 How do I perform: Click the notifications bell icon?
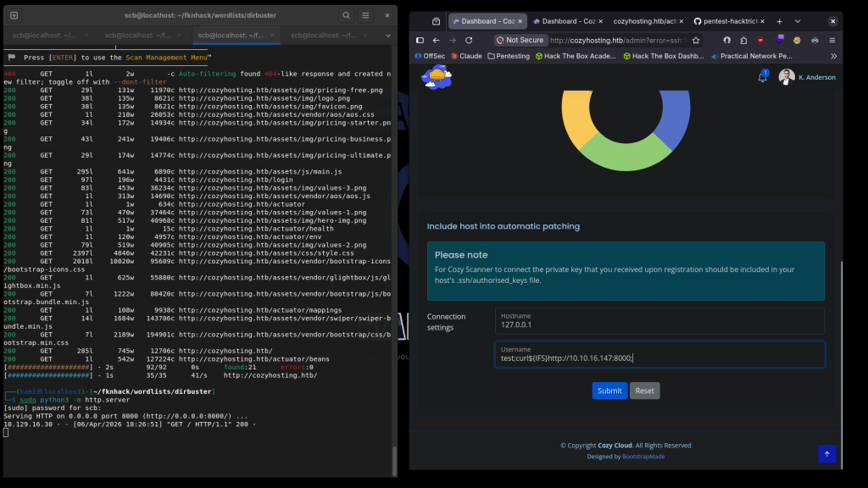coord(762,77)
